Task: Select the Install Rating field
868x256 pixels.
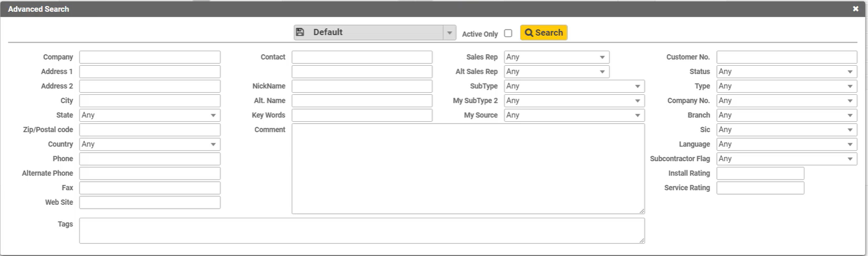Action: point(760,174)
